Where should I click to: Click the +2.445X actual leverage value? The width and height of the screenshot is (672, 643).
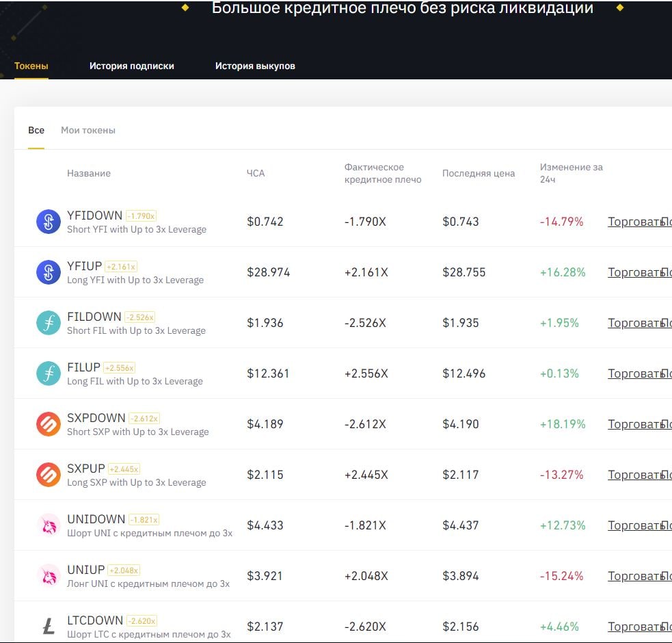click(x=366, y=475)
